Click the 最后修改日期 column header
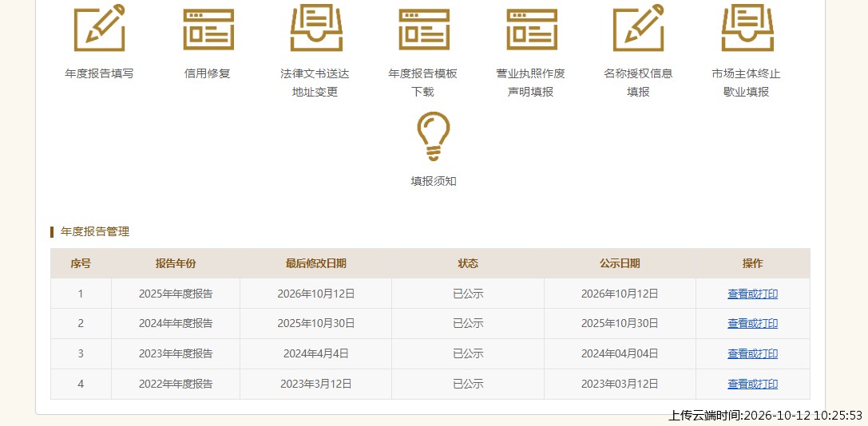Screen dimensions: 868x426 tap(316, 264)
